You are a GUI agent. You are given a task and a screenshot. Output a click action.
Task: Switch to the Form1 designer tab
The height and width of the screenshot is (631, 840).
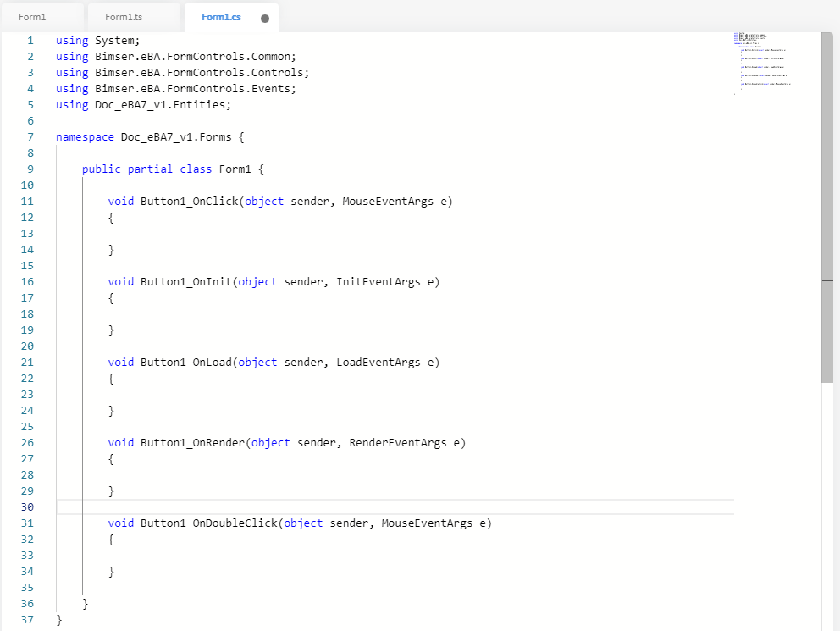coord(32,17)
